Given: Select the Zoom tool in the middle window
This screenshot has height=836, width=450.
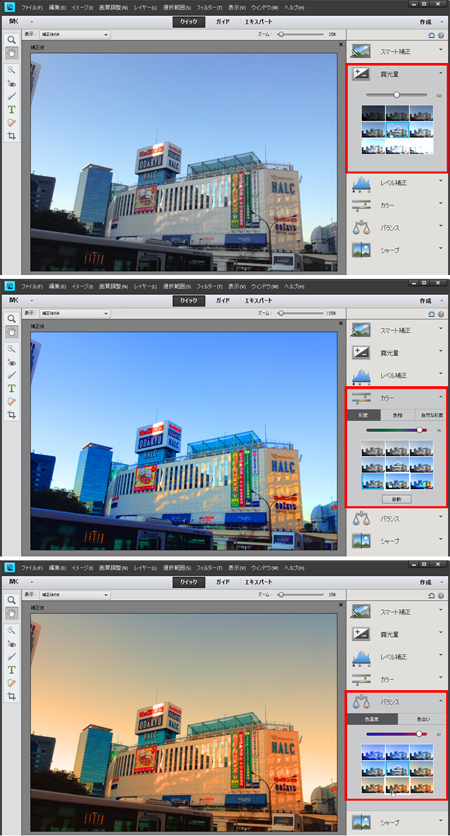Looking at the screenshot, I should click(11, 319).
